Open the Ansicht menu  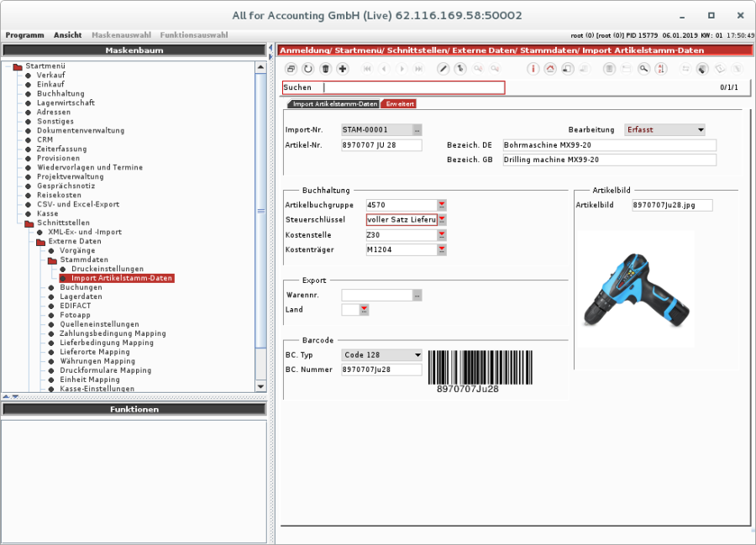click(68, 35)
